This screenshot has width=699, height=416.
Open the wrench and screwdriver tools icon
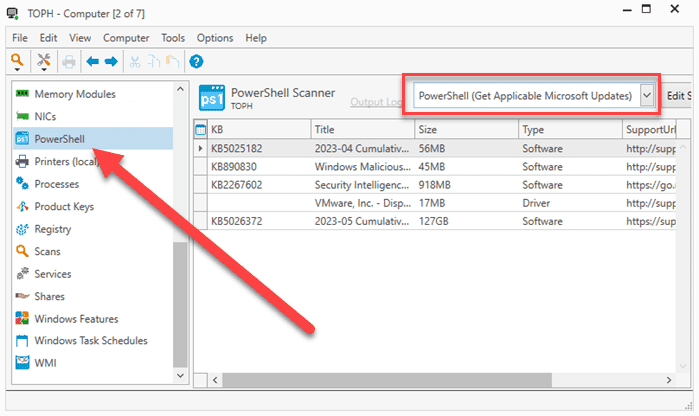click(x=44, y=59)
